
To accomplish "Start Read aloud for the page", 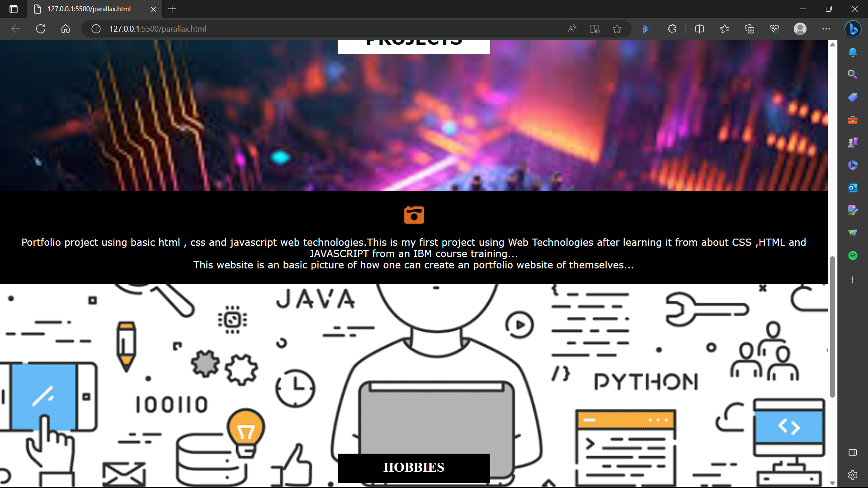I will click(571, 28).
